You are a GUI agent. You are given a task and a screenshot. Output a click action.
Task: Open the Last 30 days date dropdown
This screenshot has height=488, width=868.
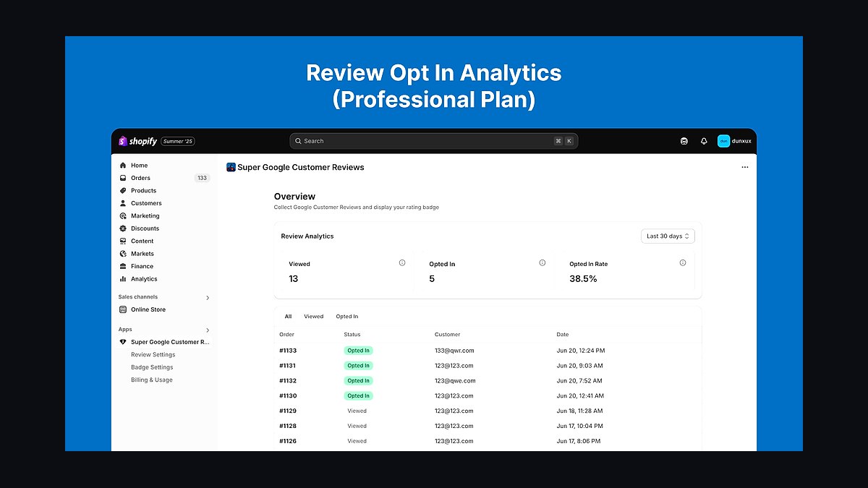[668, 236]
